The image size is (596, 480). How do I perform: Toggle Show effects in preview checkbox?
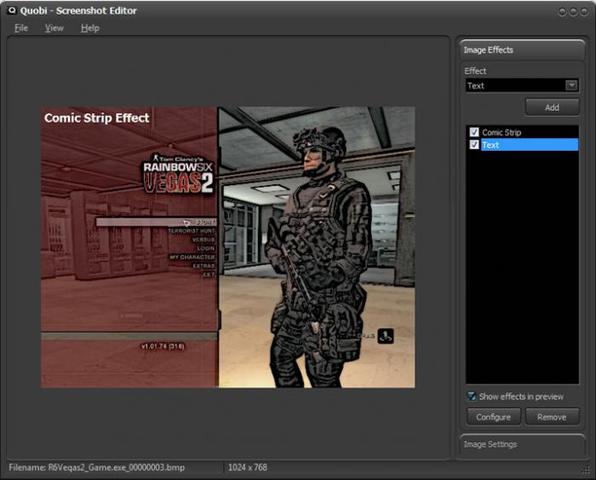[x=472, y=396]
